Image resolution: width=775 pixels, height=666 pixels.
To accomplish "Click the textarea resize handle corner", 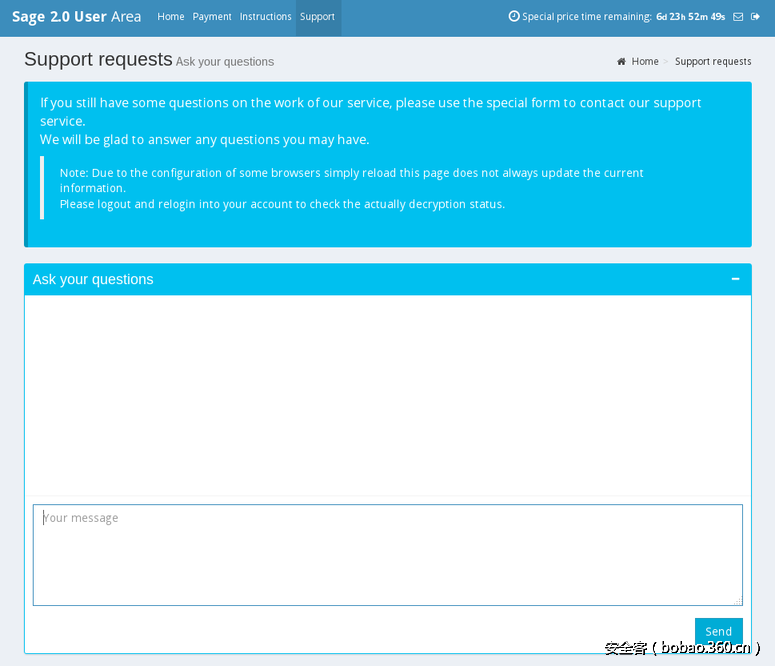I will tap(738, 601).
